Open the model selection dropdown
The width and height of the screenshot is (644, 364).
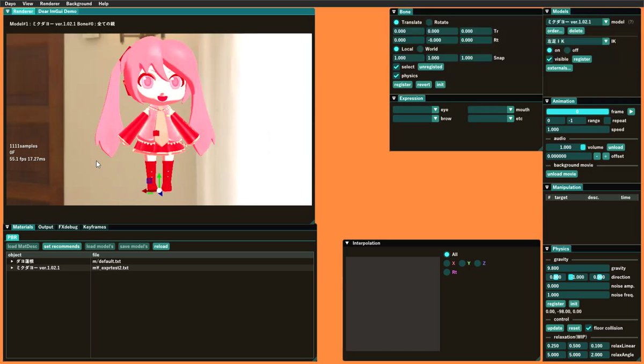click(x=577, y=22)
